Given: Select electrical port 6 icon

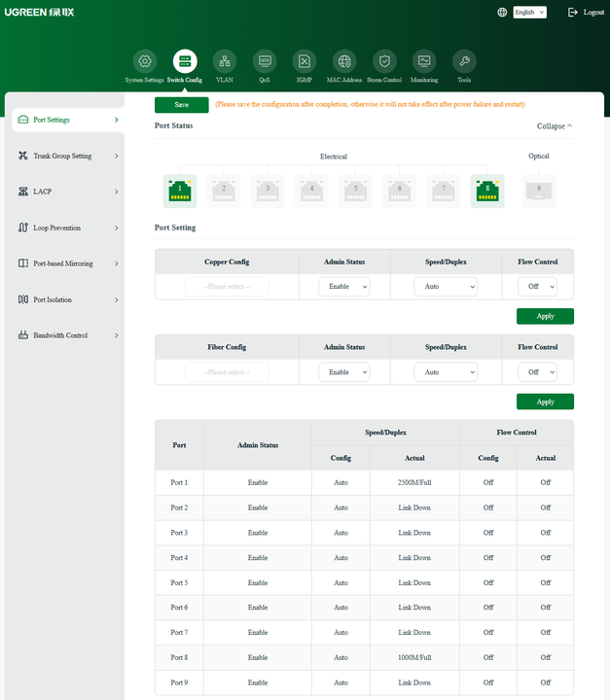Looking at the screenshot, I should click(400, 192).
